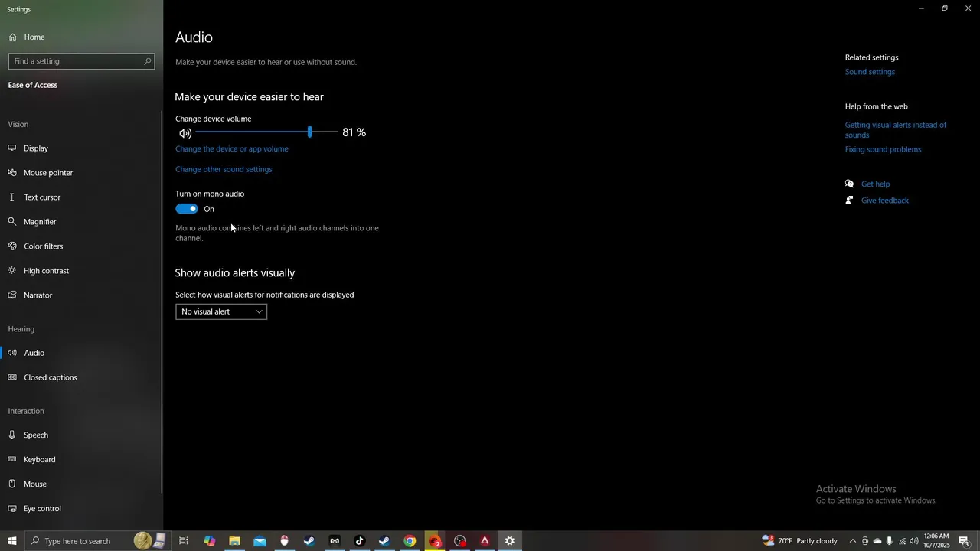Click the speaker icon beside the volume slider
This screenshot has height=551, width=980.
click(x=185, y=133)
